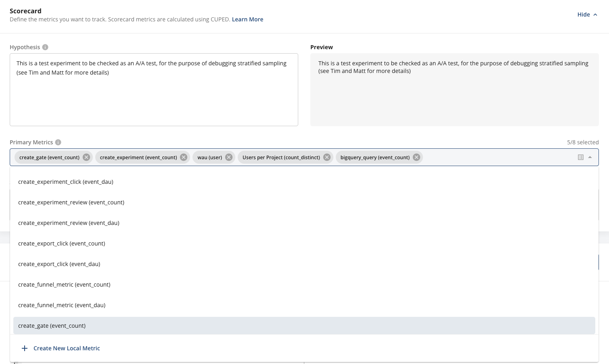Remove create_experiment (event_count) from Primary Metrics
Image resolution: width=609 pixels, height=364 pixels.
pos(184,157)
